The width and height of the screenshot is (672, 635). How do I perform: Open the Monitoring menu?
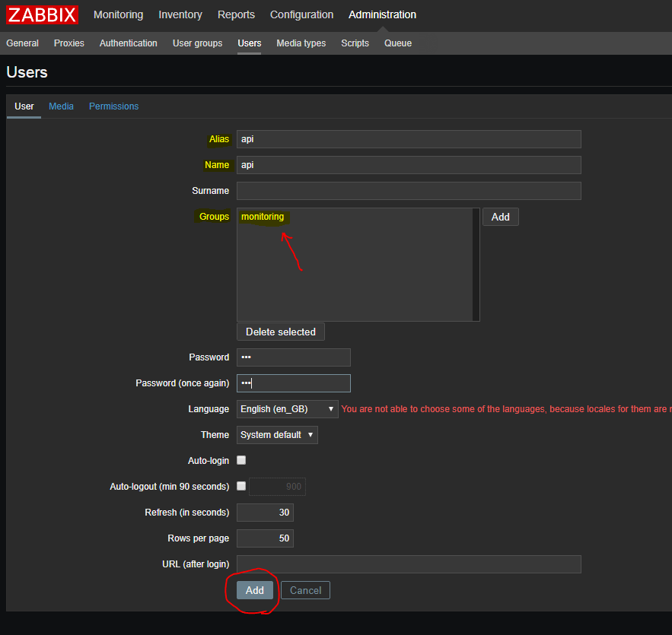point(118,15)
